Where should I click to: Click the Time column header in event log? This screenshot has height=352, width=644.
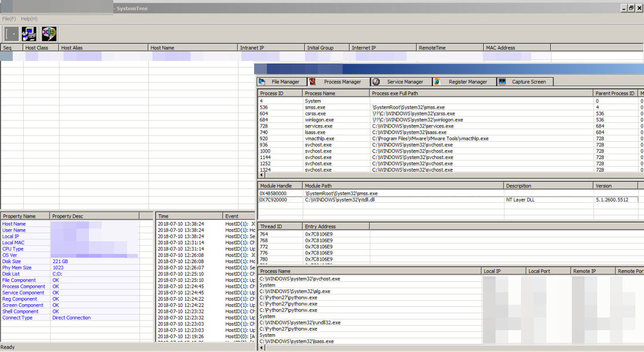pos(189,216)
